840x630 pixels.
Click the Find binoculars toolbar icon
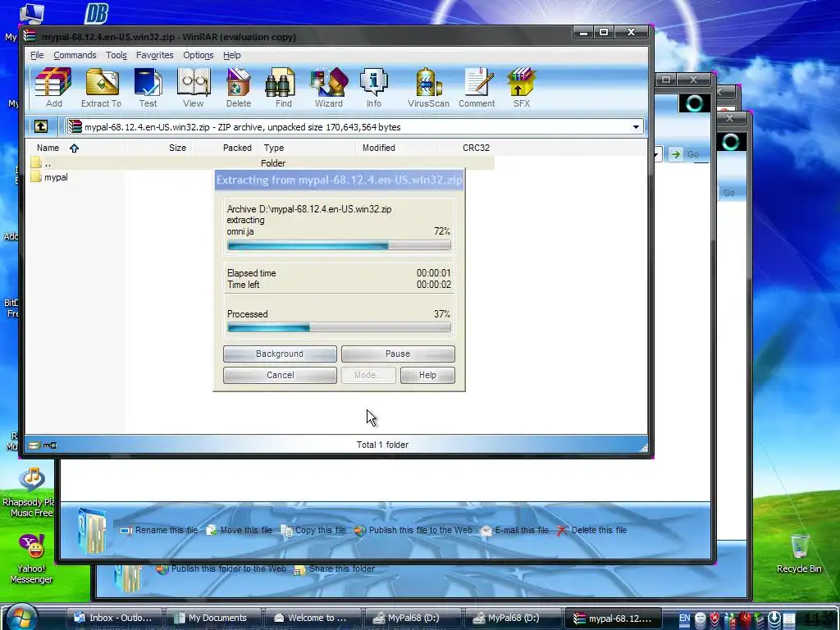pos(283,88)
